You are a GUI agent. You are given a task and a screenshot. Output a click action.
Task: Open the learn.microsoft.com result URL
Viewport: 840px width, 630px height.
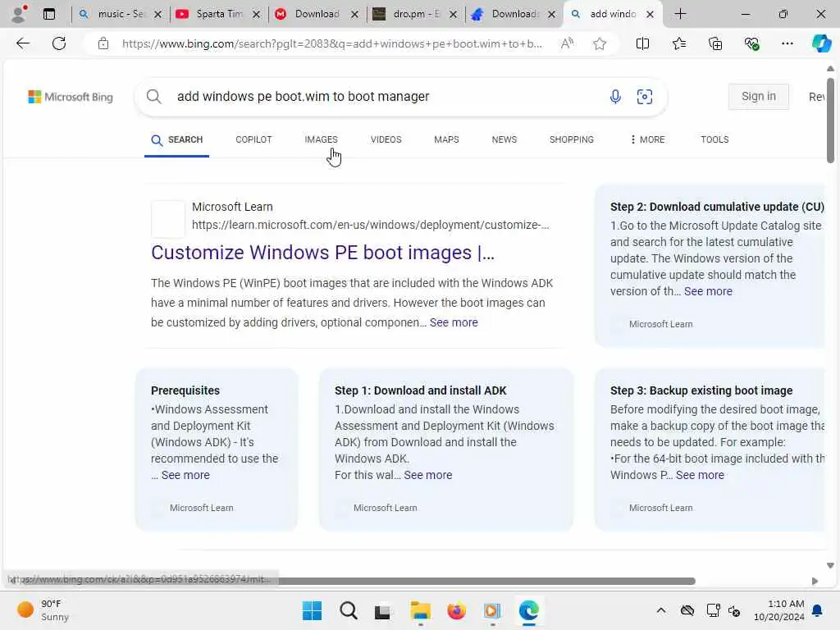pyautogui.click(x=370, y=225)
